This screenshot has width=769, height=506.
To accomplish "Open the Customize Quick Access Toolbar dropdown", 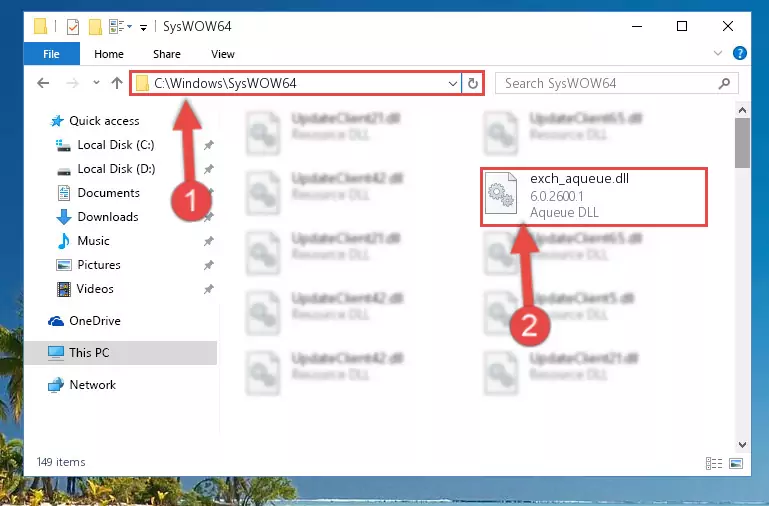I will click(143, 27).
